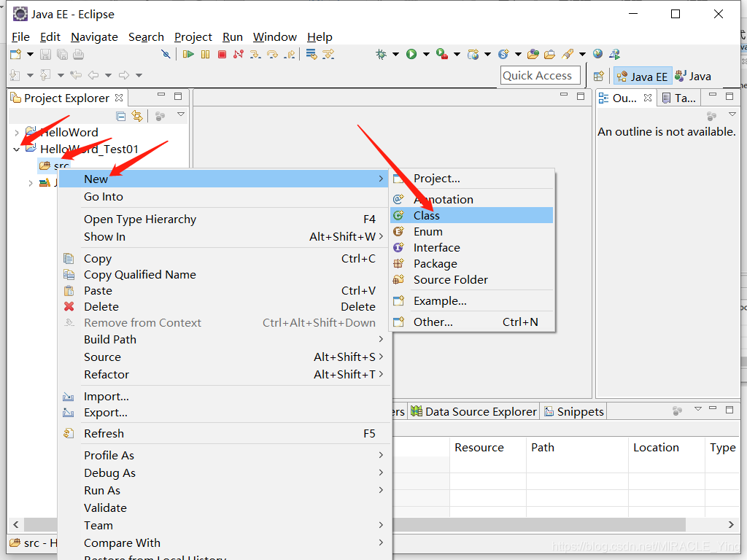Select Class in the New submenu
The width and height of the screenshot is (747, 560).
pyautogui.click(x=472, y=216)
